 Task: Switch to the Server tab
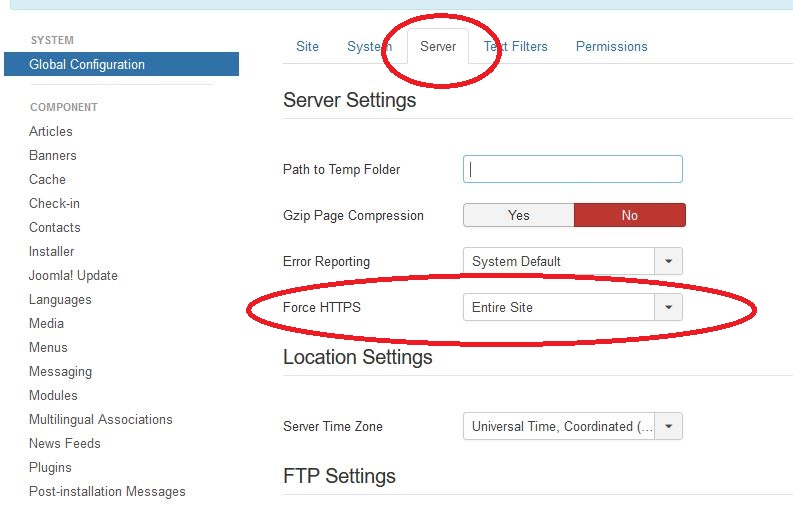point(438,47)
